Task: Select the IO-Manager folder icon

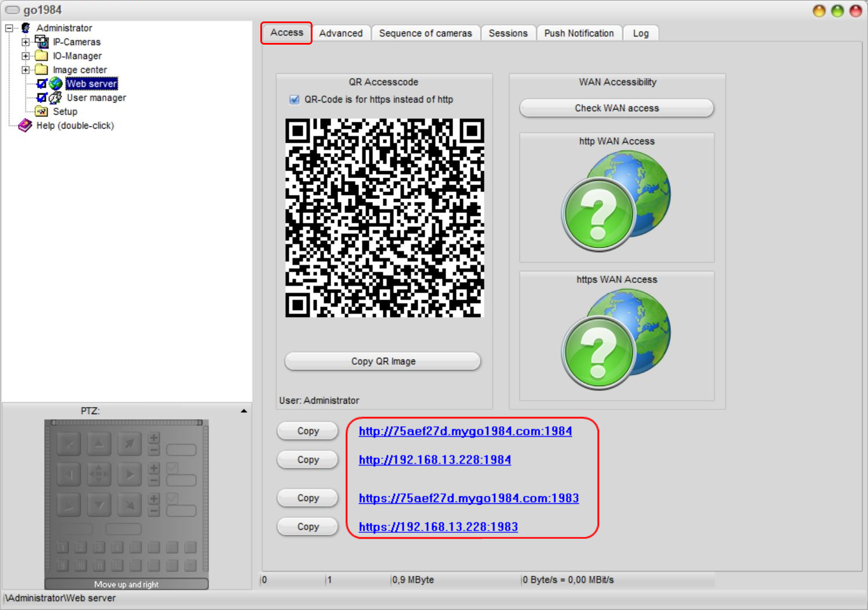Action: pyautogui.click(x=41, y=56)
